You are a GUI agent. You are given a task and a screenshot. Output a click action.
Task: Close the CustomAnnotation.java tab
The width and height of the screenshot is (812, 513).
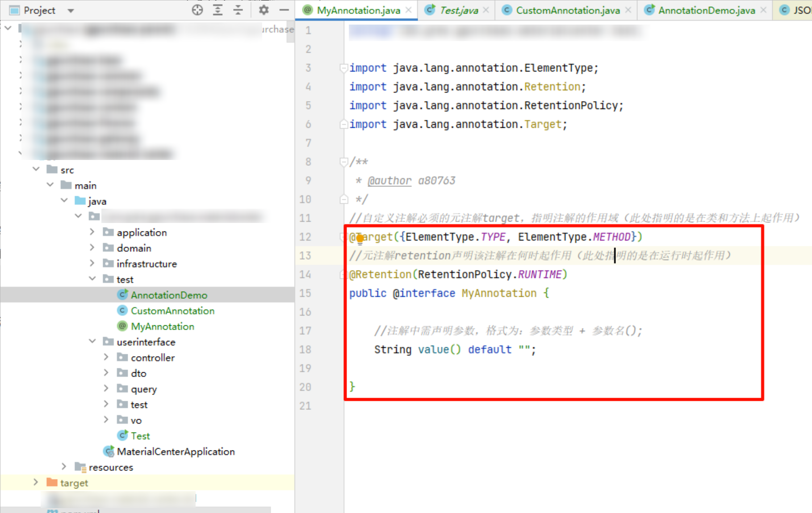(628, 10)
